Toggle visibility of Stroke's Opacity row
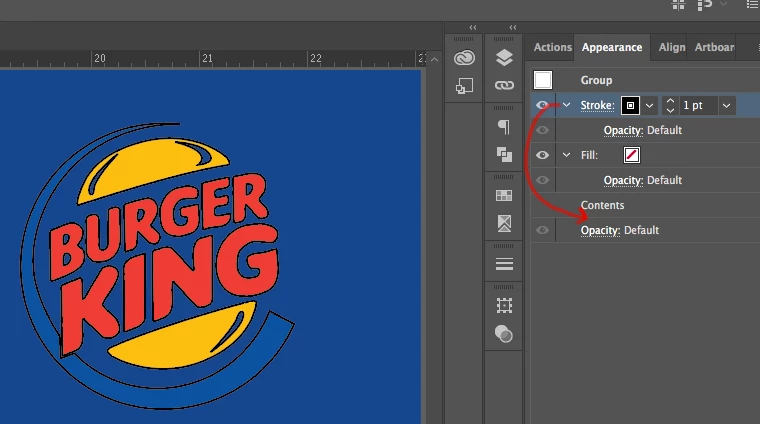The image size is (760, 424). [x=542, y=130]
